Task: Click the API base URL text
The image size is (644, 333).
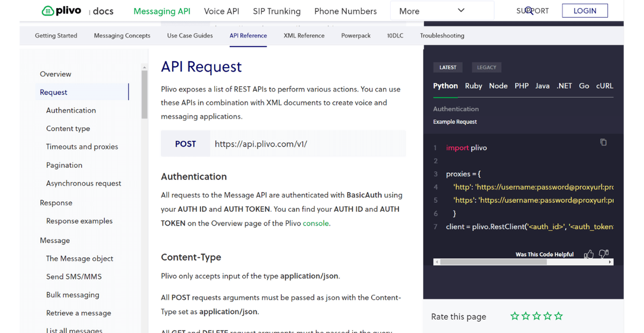Action: (261, 144)
